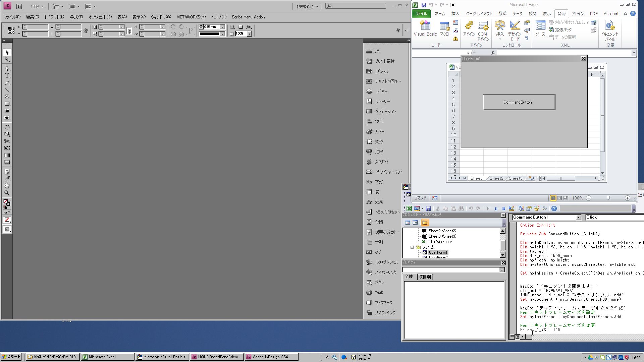
Task: Click the XML Source icon in Excel
Action: (540, 28)
